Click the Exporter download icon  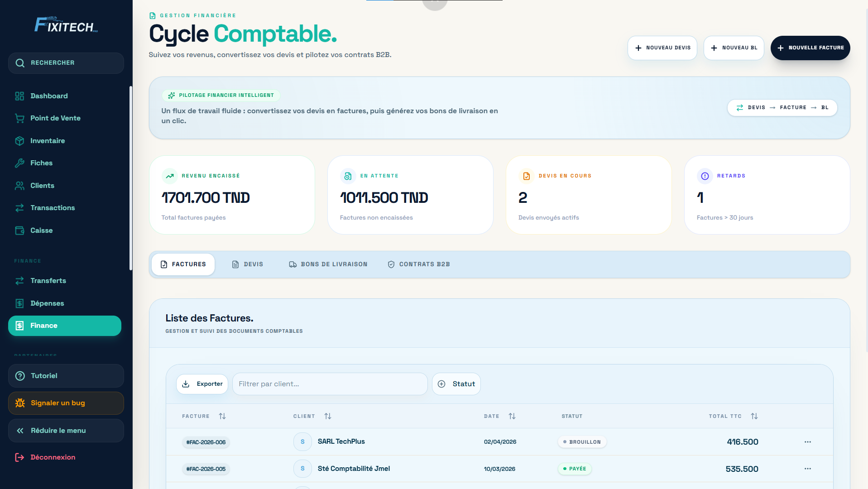(186, 384)
